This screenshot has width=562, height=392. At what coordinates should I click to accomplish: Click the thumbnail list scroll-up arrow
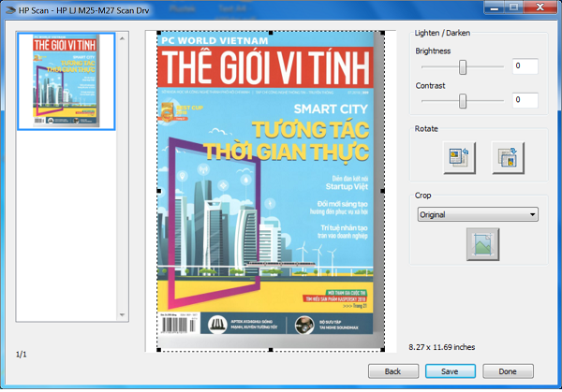pyautogui.click(x=122, y=38)
